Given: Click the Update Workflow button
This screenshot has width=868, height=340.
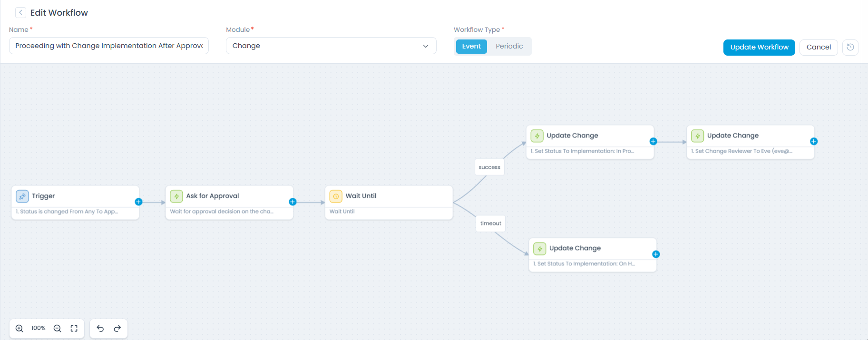Looking at the screenshot, I should (759, 47).
